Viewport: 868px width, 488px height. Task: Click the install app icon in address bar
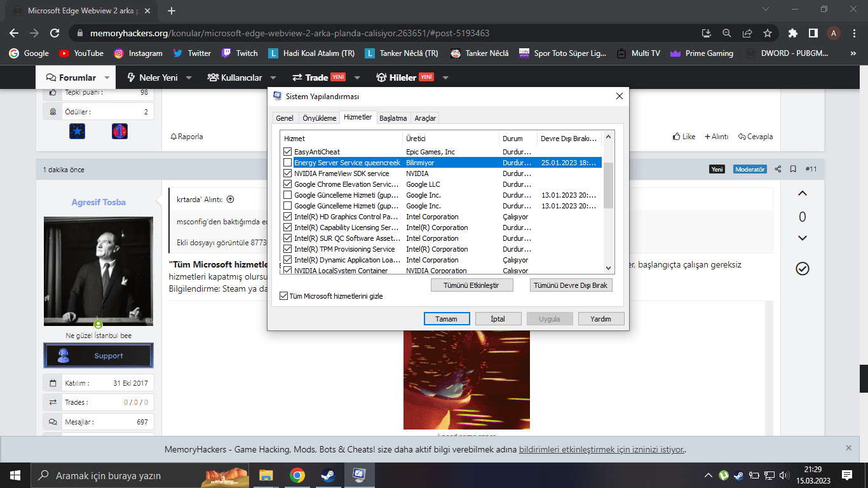[x=707, y=33]
